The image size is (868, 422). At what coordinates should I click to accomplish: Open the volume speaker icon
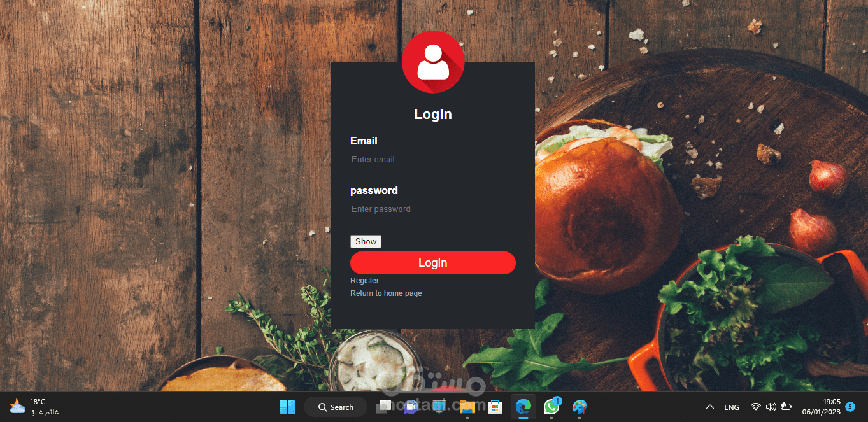[771, 407]
